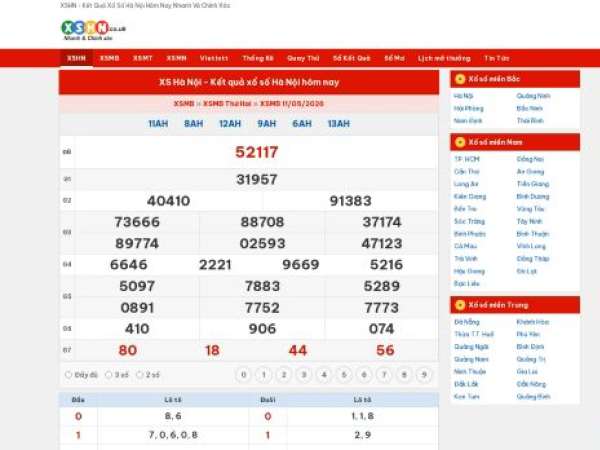
Task: Click the XSMB 11/05/2026 breadcrumb link
Action: tap(292, 104)
